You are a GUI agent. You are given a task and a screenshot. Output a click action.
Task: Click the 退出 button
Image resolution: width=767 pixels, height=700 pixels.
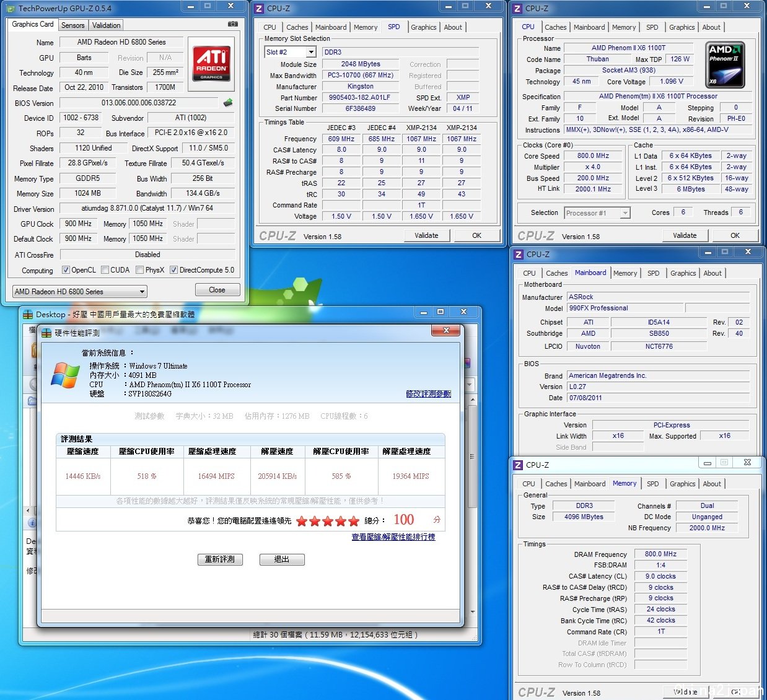pyautogui.click(x=282, y=559)
